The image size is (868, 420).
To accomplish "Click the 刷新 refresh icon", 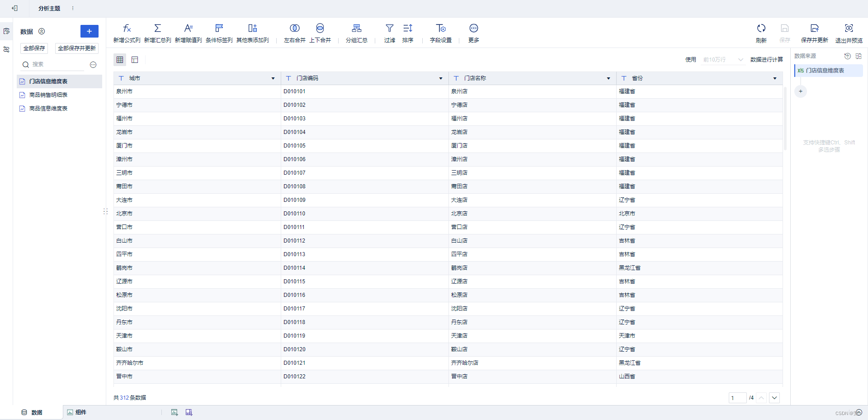I will coord(761,28).
